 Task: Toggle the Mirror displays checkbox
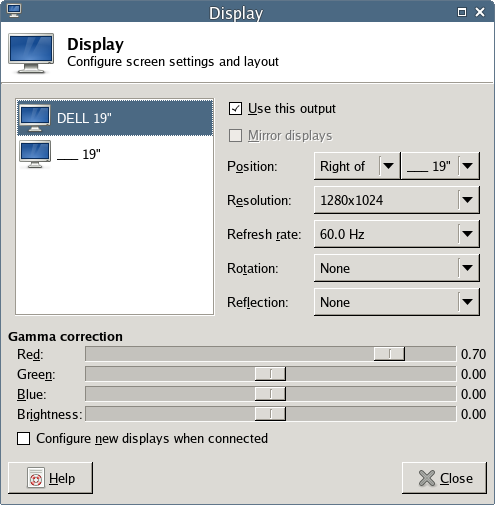235,136
